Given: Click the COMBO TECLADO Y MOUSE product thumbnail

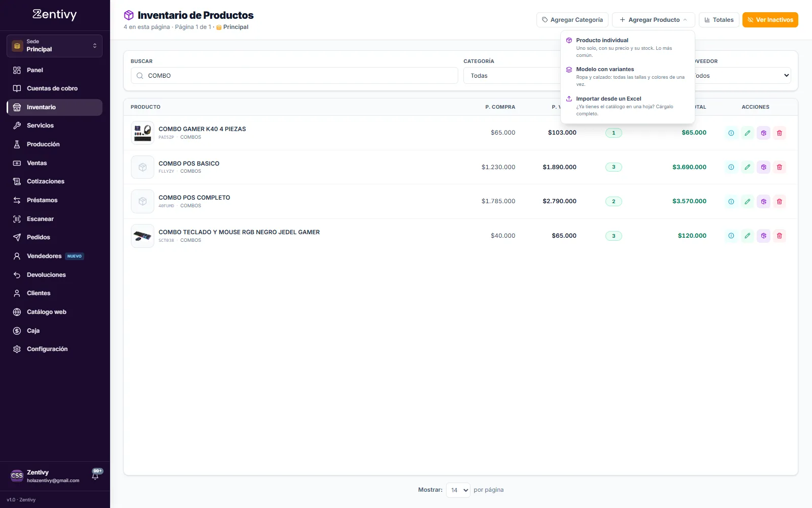Looking at the screenshot, I should [x=143, y=236].
